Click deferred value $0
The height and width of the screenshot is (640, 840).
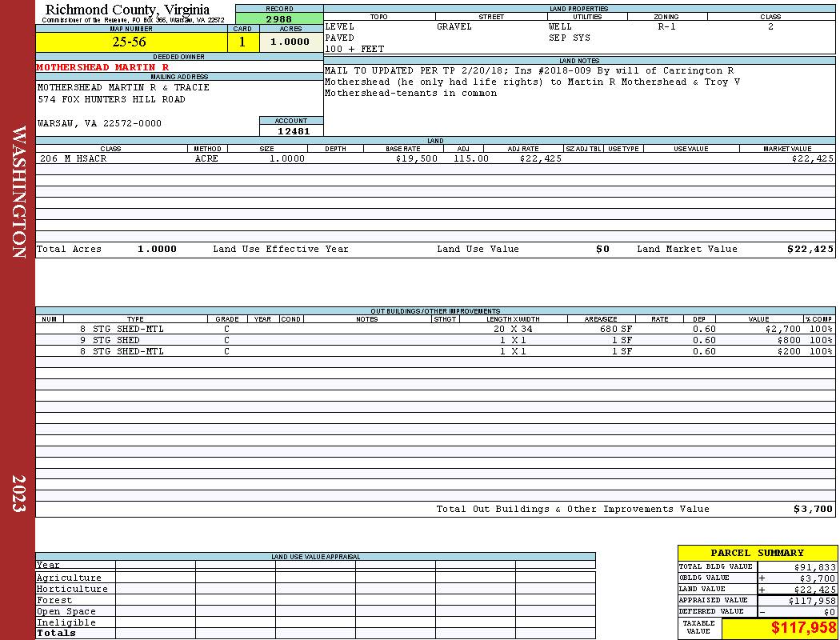830,612
